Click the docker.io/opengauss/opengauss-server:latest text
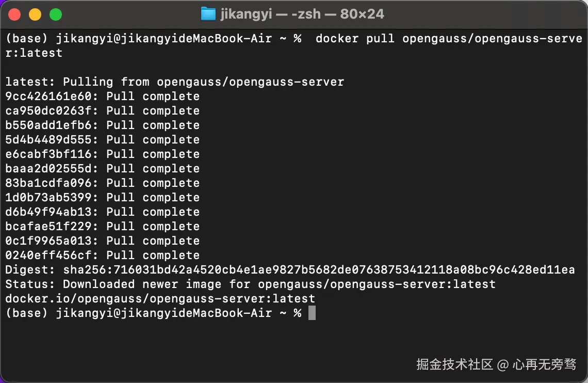The width and height of the screenshot is (588, 383). 160,298
